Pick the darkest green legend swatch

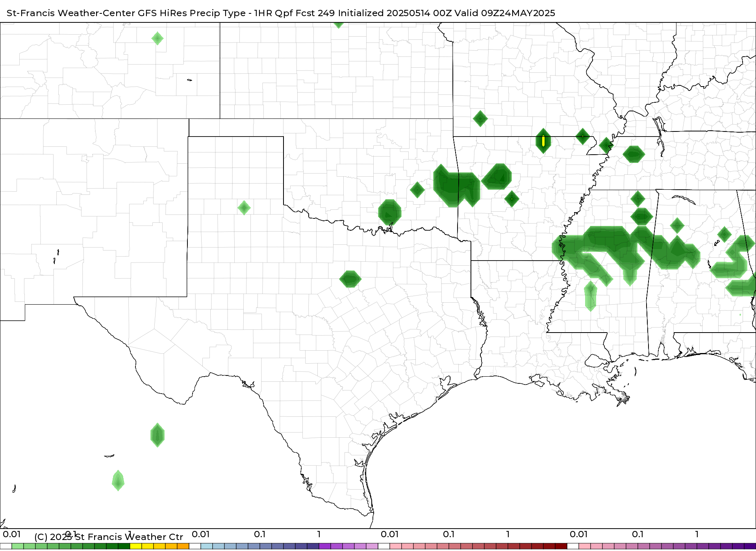[124, 546]
